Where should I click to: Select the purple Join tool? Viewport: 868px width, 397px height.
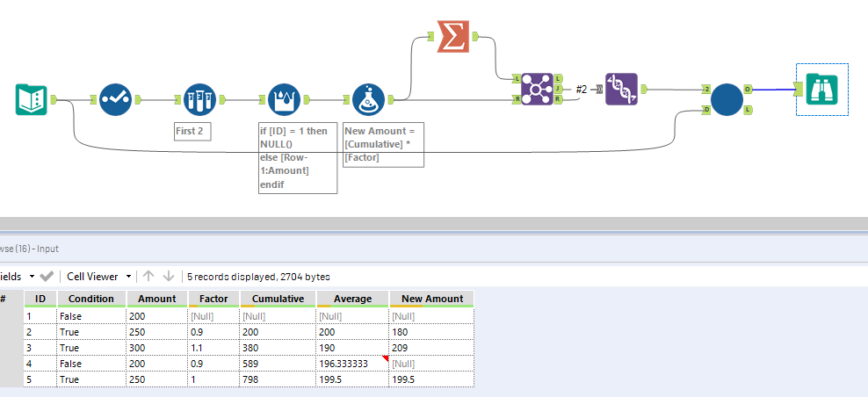coord(537,89)
